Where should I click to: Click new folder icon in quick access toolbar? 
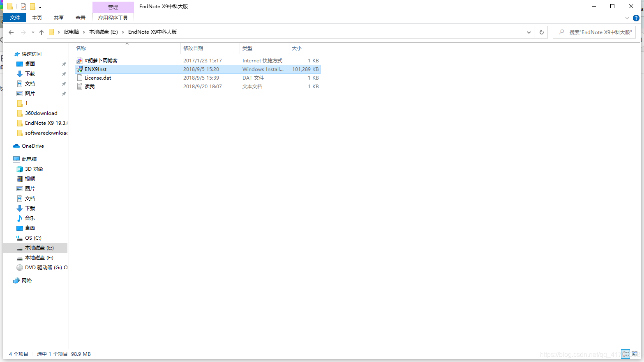(x=32, y=7)
